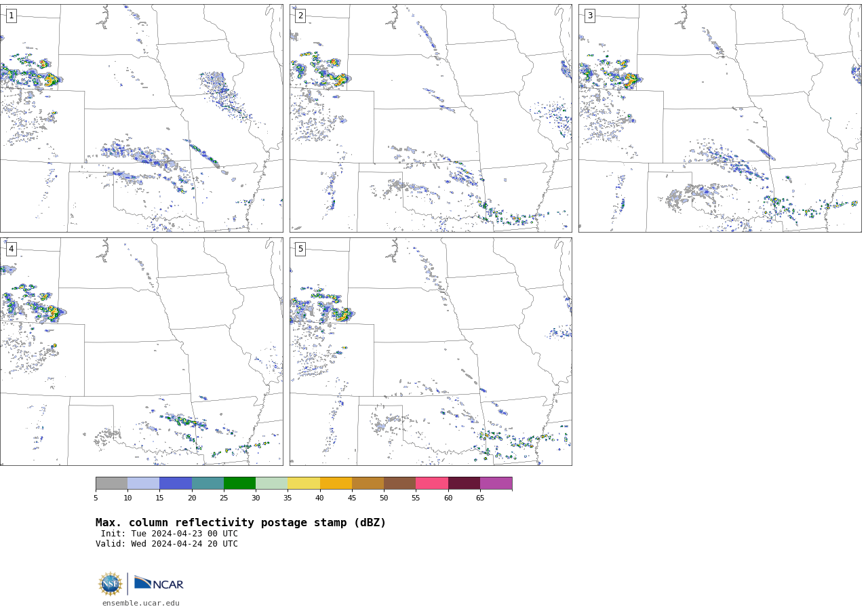Click the pale green 30-35 dBZ swatch
The height and width of the screenshot is (611, 868).
(x=271, y=483)
